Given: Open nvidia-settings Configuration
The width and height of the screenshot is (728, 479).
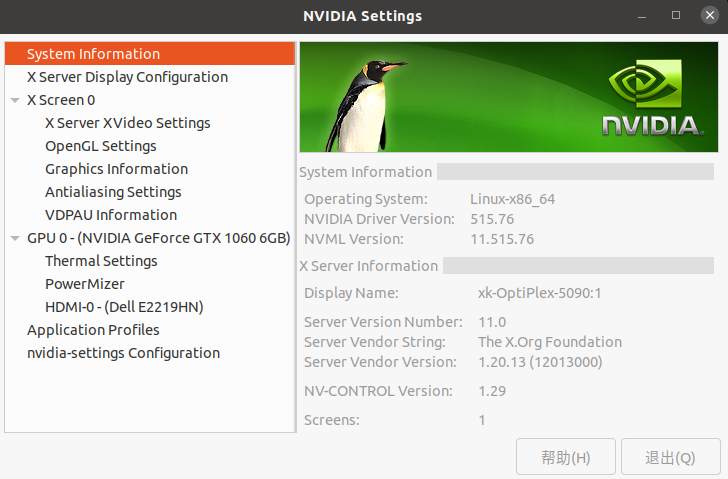Looking at the screenshot, I should point(123,353).
